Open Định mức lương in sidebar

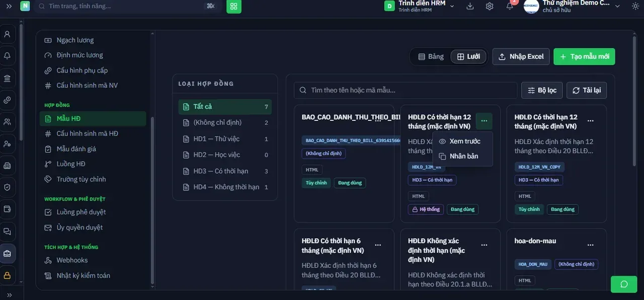(93, 55)
